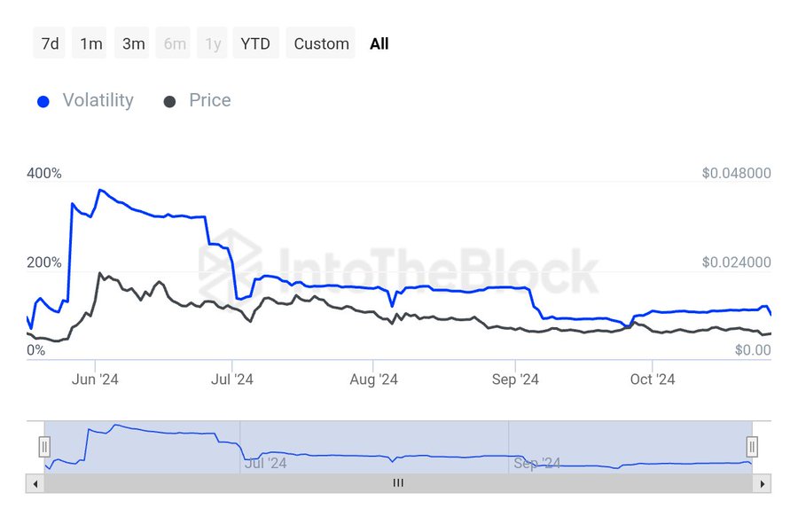Viewport: 798px width, 532px height.
Task: Toggle the Volatility series label
Action: pos(98,101)
